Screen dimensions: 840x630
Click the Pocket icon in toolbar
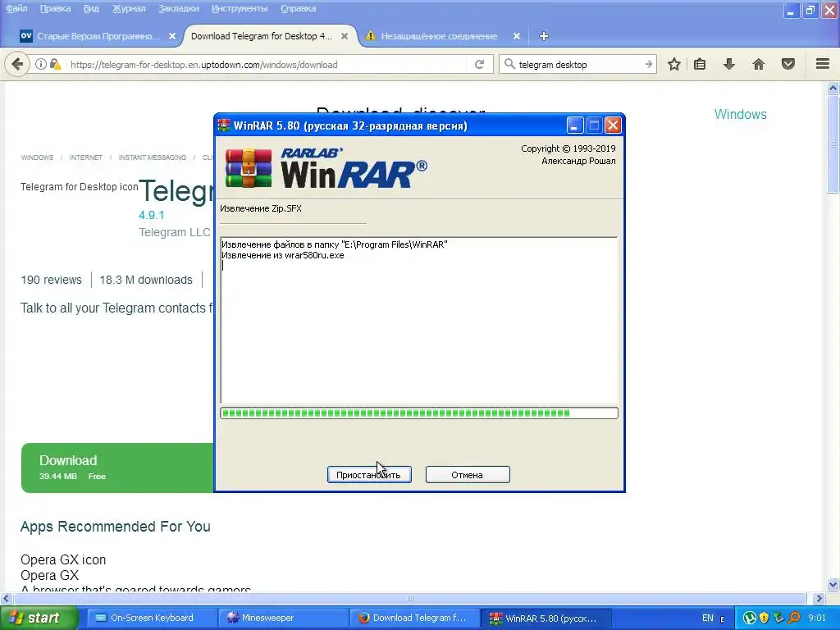[788, 64]
